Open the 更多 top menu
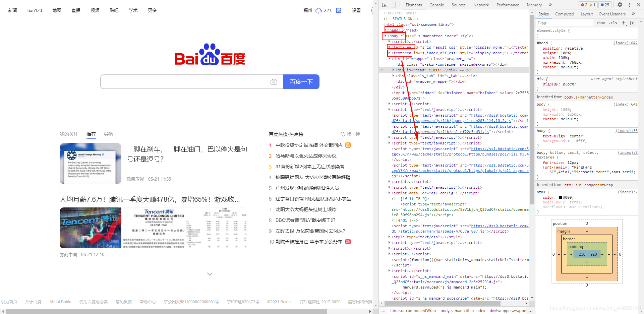644x314 pixels. pyautogui.click(x=153, y=10)
